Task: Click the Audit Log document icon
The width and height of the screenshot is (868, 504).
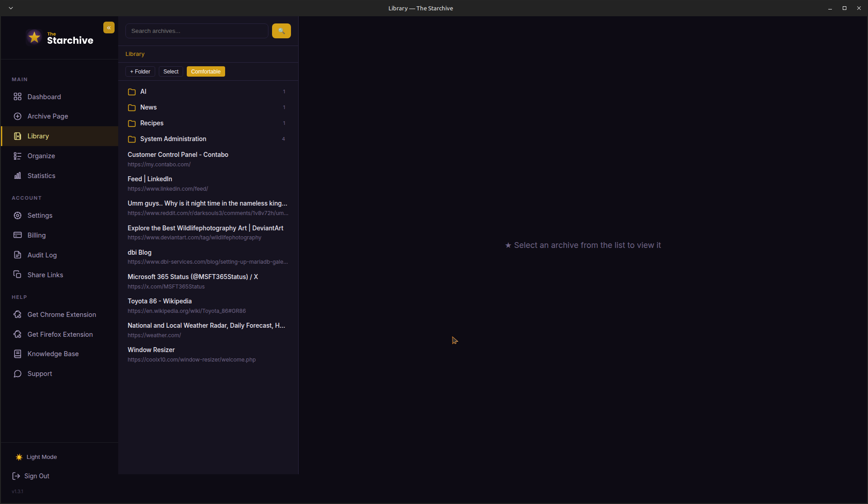Action: point(18,255)
